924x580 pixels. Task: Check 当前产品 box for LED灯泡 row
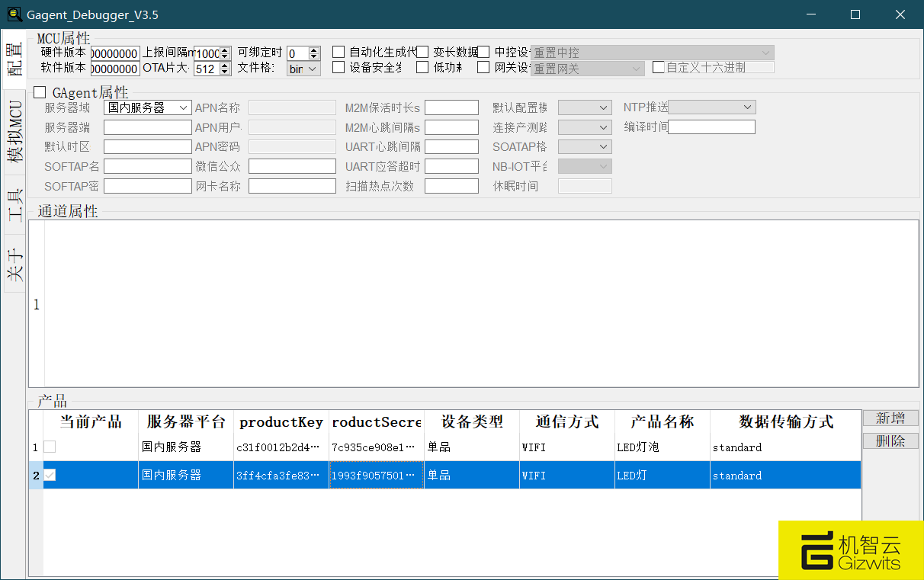[x=50, y=447]
